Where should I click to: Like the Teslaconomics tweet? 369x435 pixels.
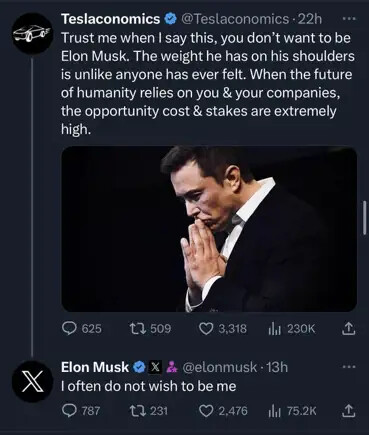[x=223, y=329]
